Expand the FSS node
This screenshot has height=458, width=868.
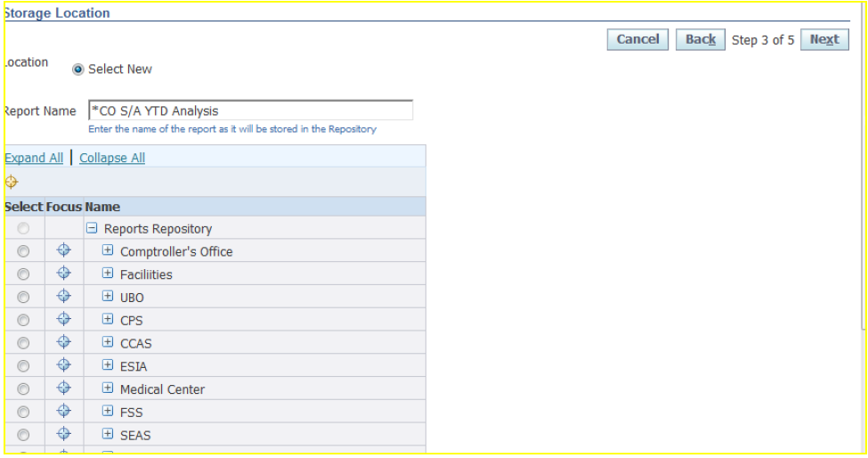108,411
